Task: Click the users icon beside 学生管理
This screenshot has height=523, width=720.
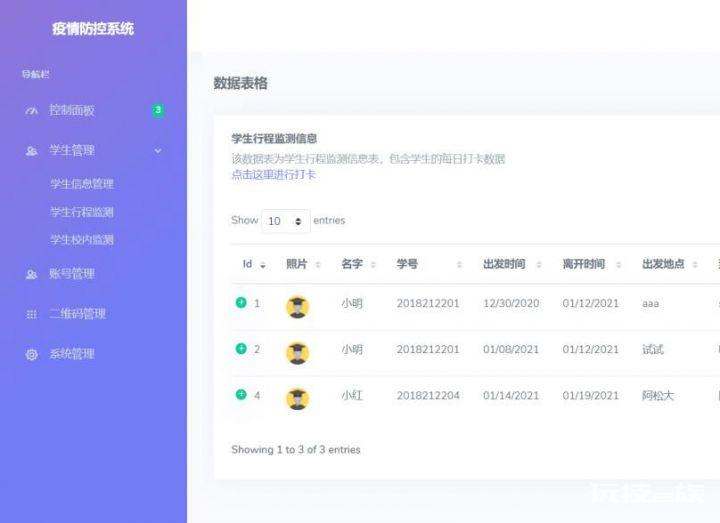Action: (x=31, y=151)
